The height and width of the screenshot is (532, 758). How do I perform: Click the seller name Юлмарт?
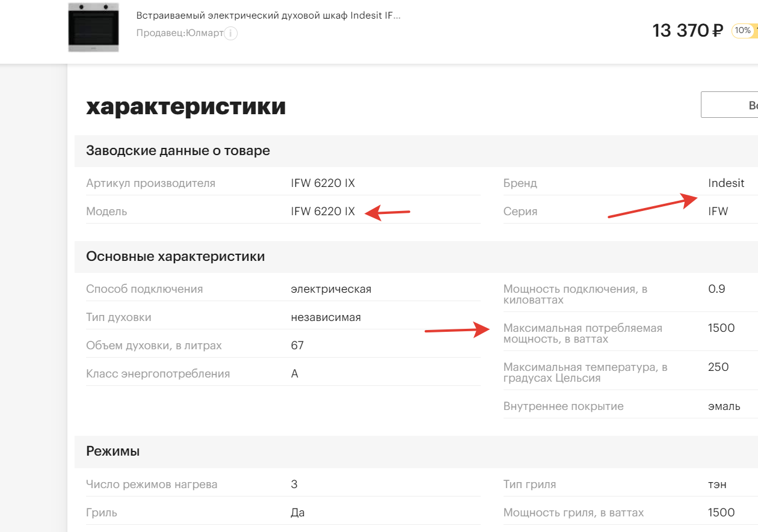pyautogui.click(x=204, y=32)
